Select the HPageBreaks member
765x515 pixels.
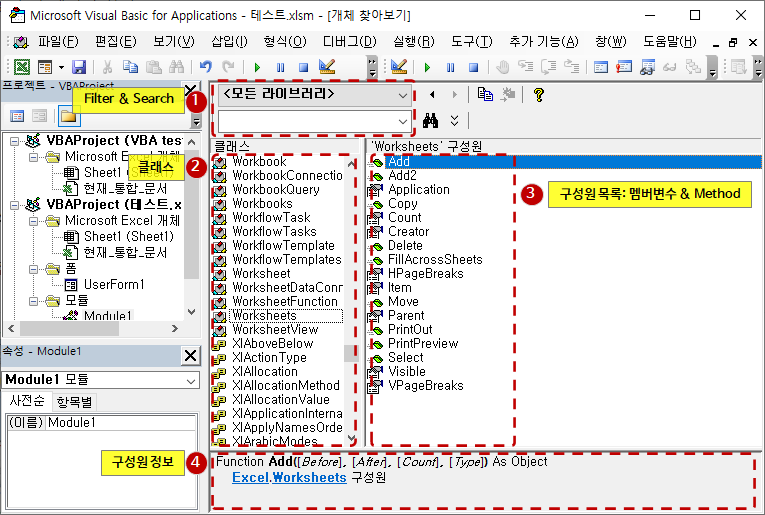[425, 274]
